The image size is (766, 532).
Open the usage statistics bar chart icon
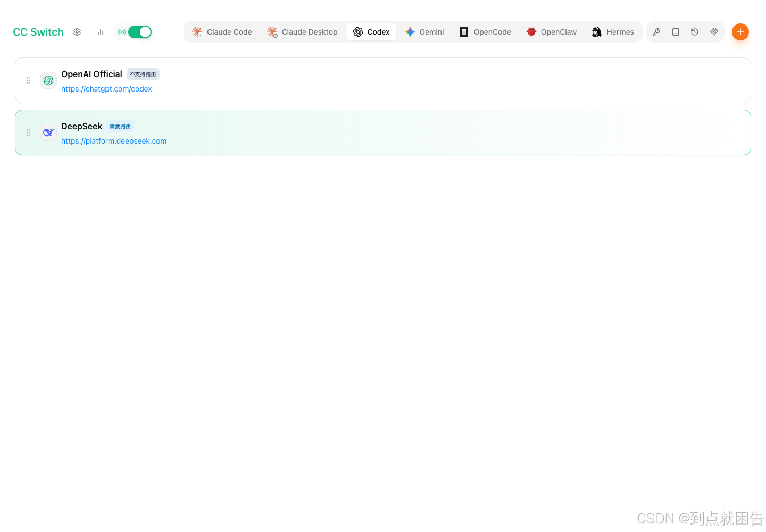(101, 32)
